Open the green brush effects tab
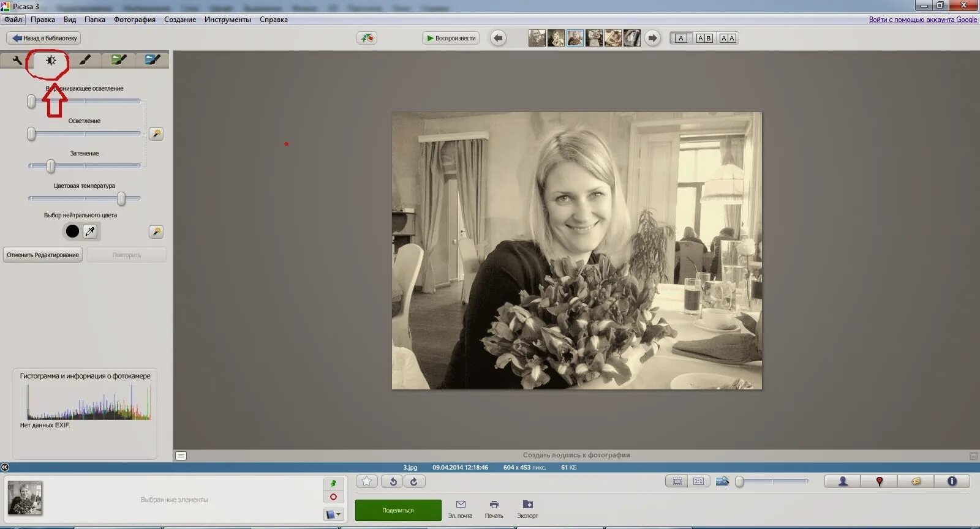 pos(119,60)
